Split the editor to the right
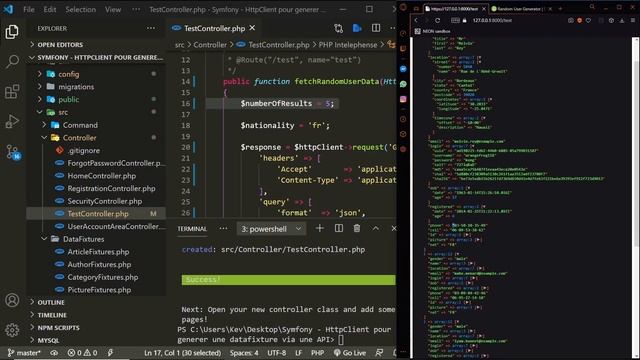This screenshot has width=640, height=360. (376, 28)
